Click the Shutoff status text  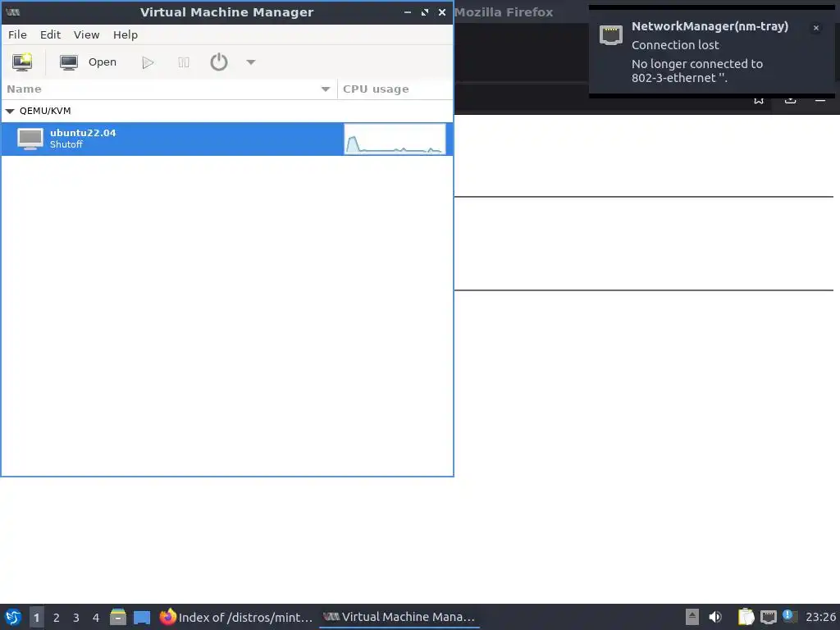tap(66, 144)
